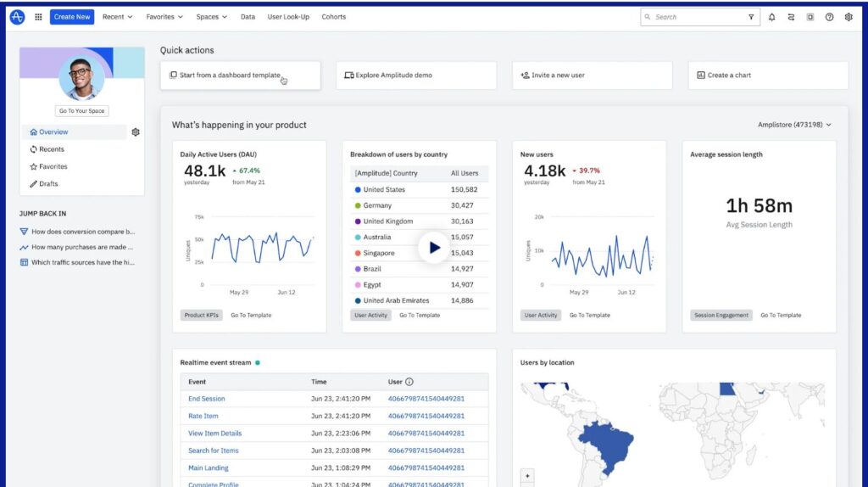868x487 pixels.
Task: Click the profile avatar photo
Action: pos(82,77)
